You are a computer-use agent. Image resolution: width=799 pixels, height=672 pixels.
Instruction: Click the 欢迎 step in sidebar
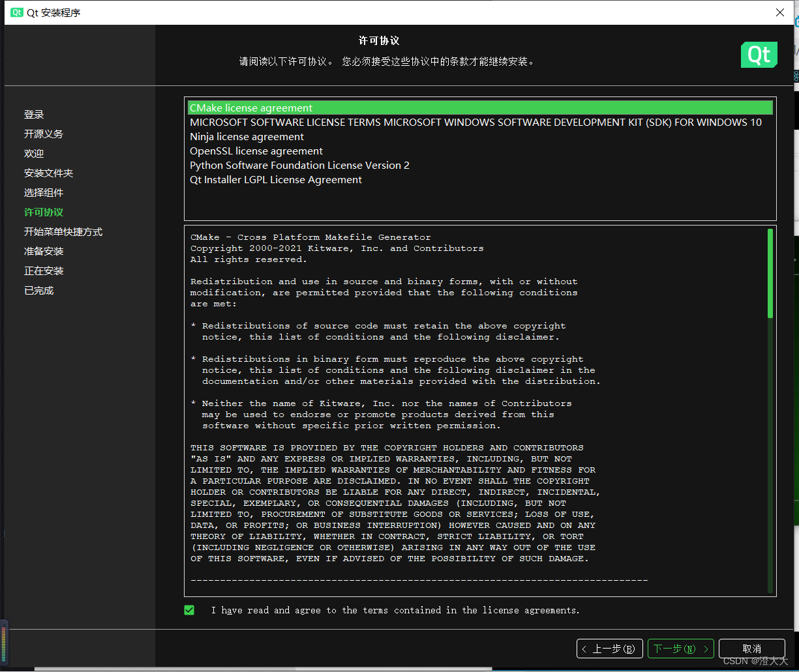coord(34,154)
